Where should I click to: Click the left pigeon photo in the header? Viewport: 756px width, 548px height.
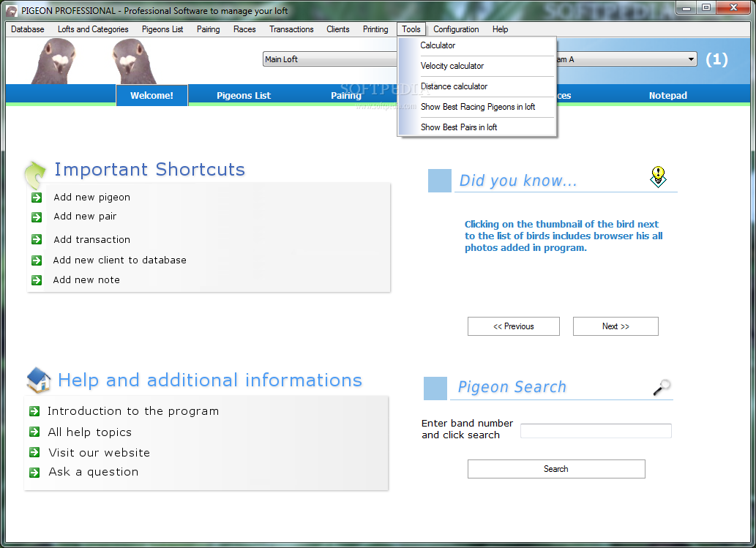pos(54,61)
